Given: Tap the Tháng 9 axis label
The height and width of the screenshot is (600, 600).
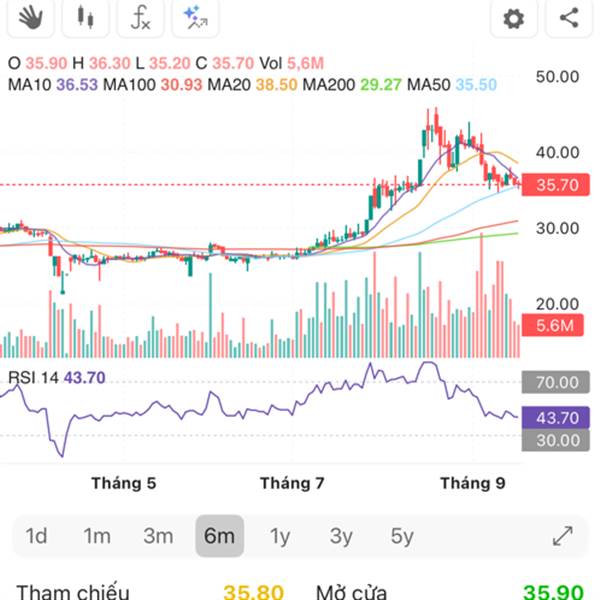Looking at the screenshot, I should 473,483.
